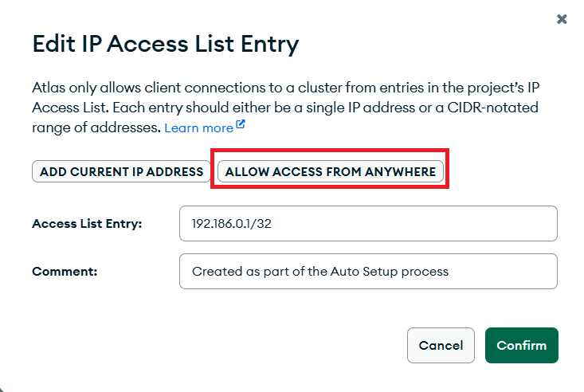
Task: Cancel the IP access list edit
Action: point(441,345)
